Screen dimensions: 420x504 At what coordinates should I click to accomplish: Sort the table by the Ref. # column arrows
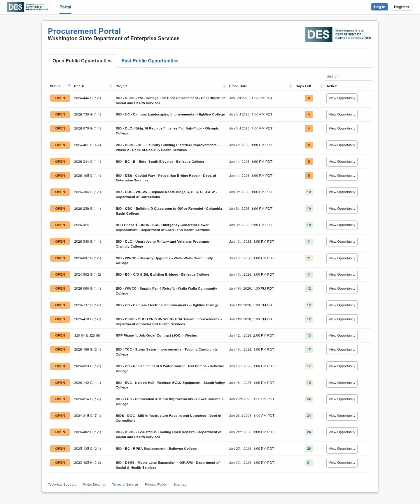(111, 86)
